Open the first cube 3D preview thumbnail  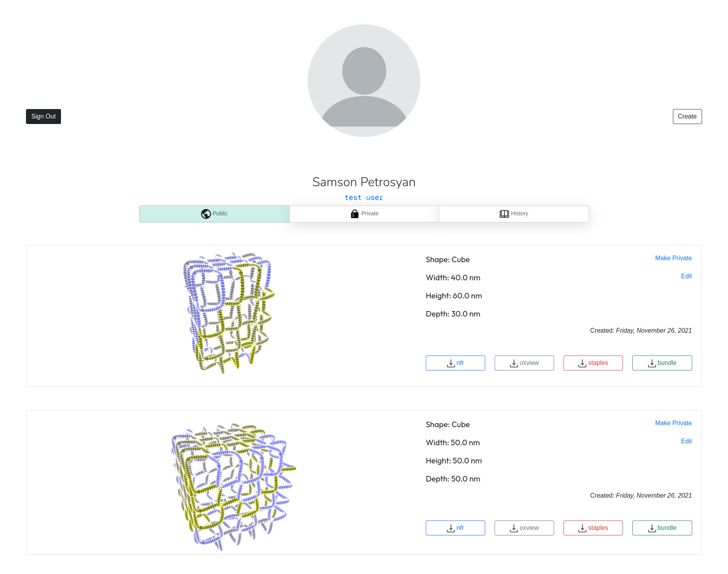coord(229,313)
